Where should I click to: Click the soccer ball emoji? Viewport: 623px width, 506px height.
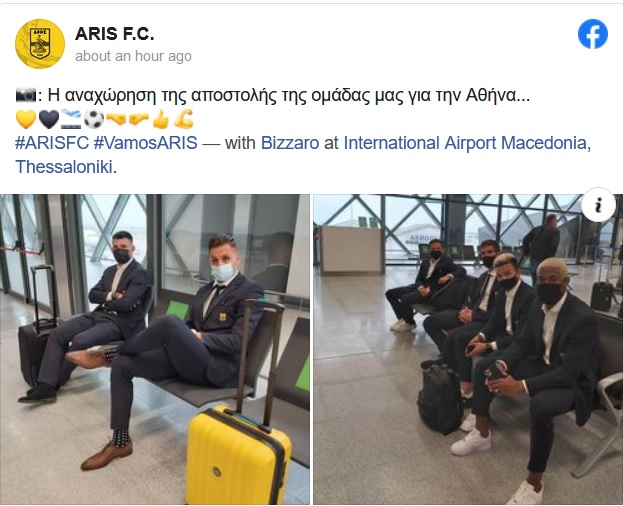point(94,119)
